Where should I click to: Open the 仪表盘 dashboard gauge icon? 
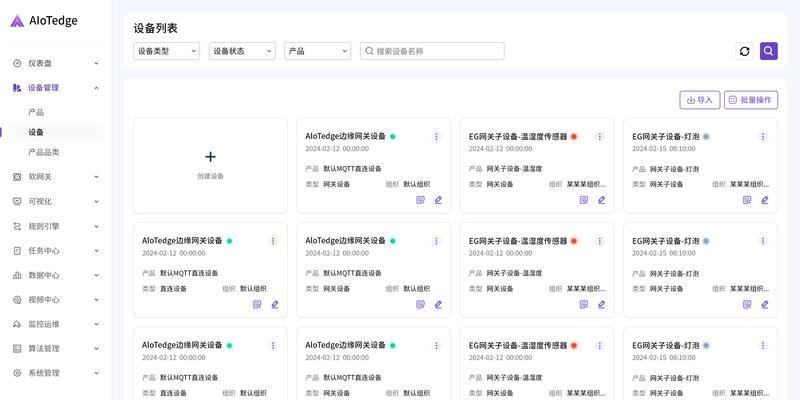17,63
